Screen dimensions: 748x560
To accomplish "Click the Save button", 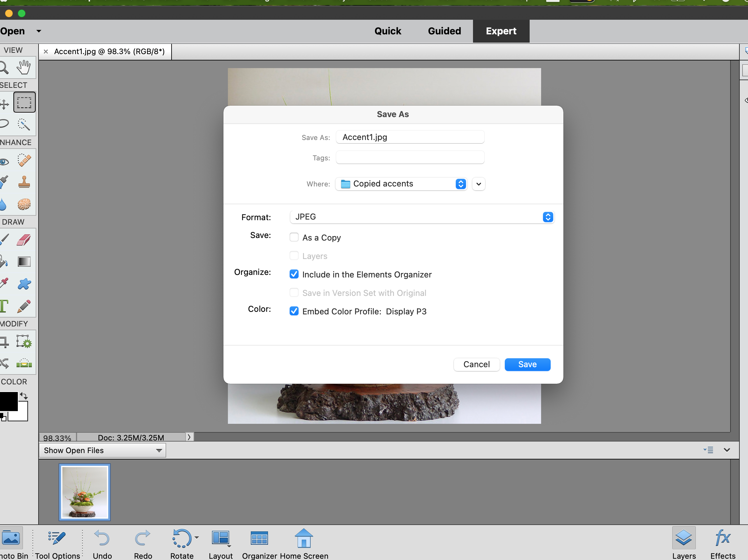I will (527, 364).
